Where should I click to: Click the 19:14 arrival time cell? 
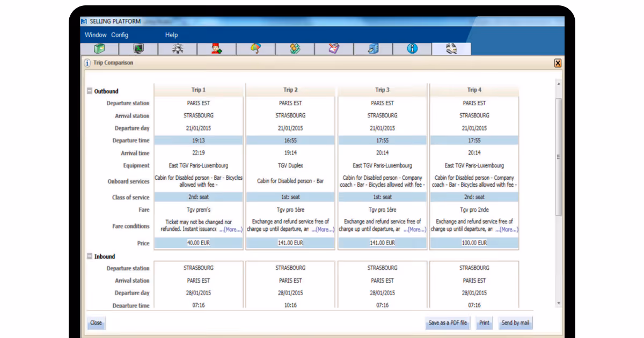point(290,153)
